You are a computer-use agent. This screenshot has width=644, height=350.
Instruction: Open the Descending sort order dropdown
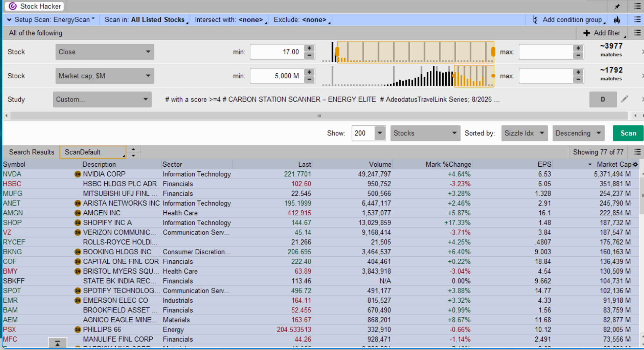(x=578, y=133)
